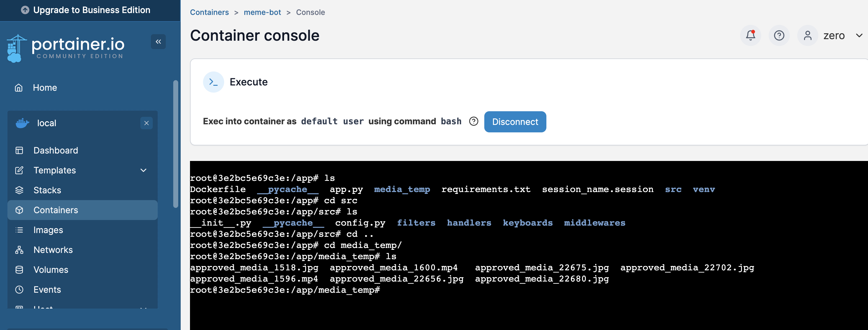Click the user avatar icon
This screenshot has height=330, width=868.
[808, 35]
